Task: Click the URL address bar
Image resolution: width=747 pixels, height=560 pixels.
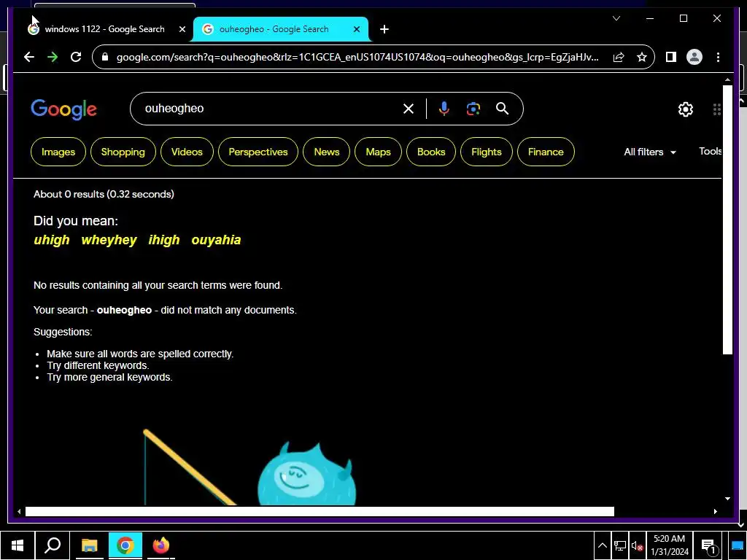Action: pos(357,57)
